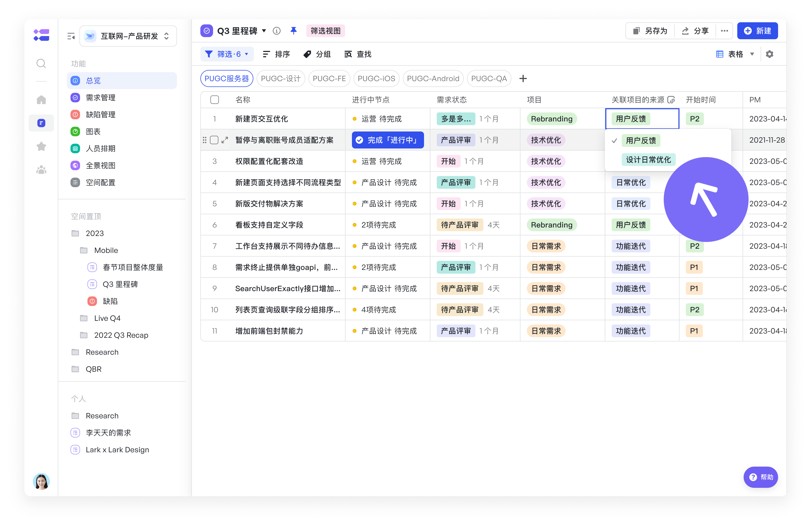Click 完成「进行中」 button
This screenshot has width=812, height=526.
click(x=387, y=140)
